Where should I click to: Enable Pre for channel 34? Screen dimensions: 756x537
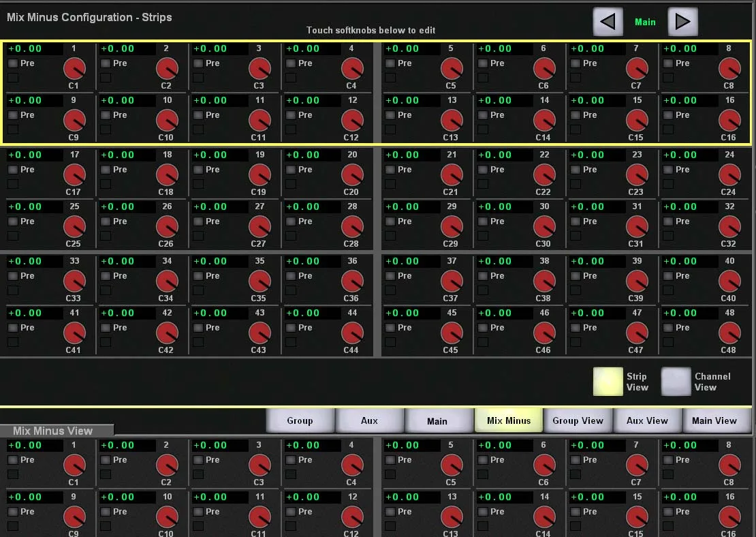point(106,275)
